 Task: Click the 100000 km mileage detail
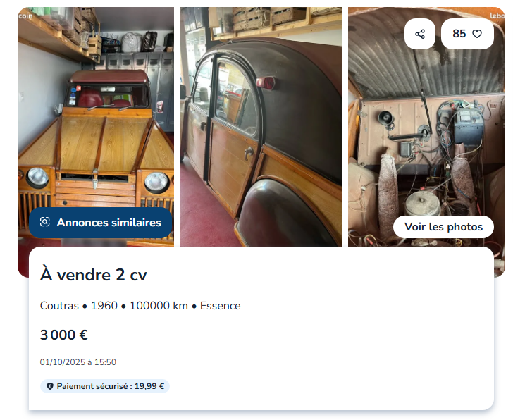159,306
